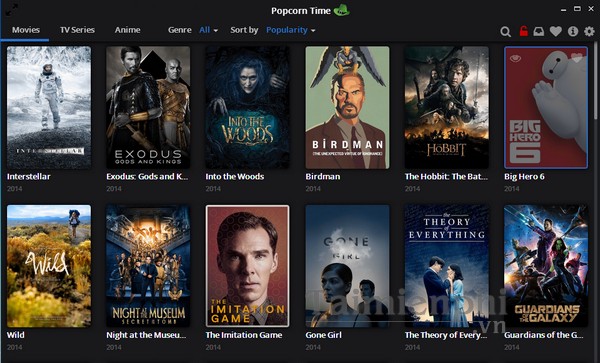This screenshot has height=363, width=600.
Task: Open The Imitation Game poster
Action: point(247,266)
